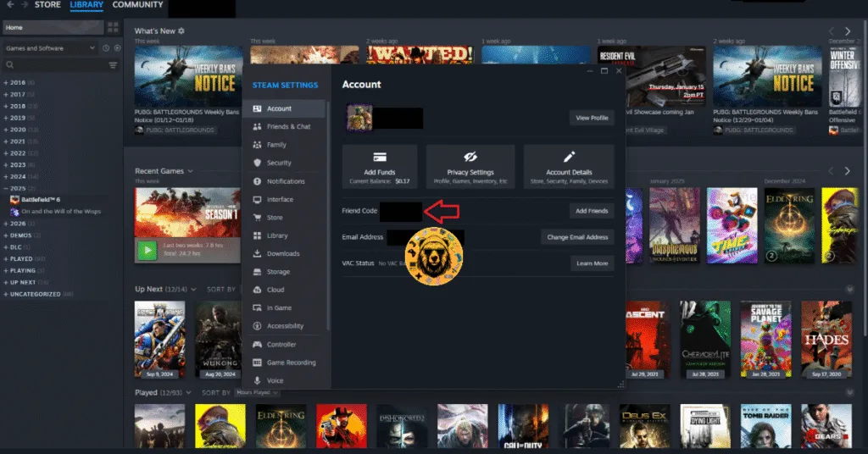The width and height of the screenshot is (868, 454).
Task: Select Accessibility settings in the sidebar
Action: [283, 326]
